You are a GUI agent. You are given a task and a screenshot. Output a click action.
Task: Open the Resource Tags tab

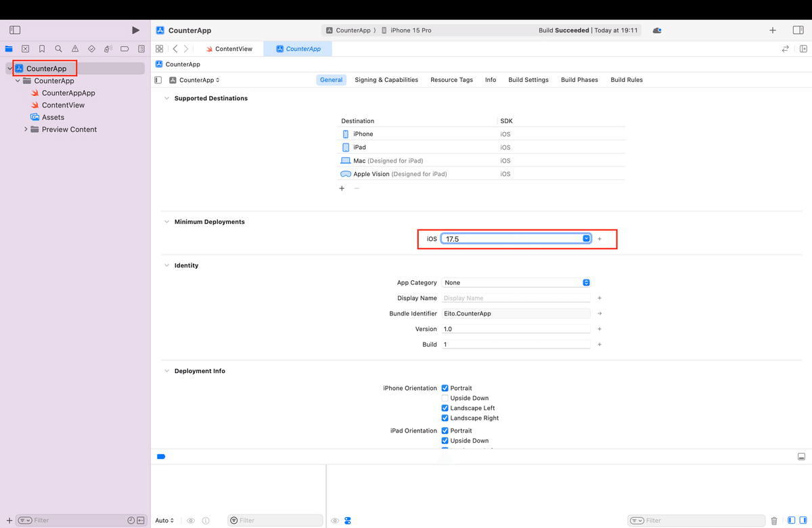point(451,80)
